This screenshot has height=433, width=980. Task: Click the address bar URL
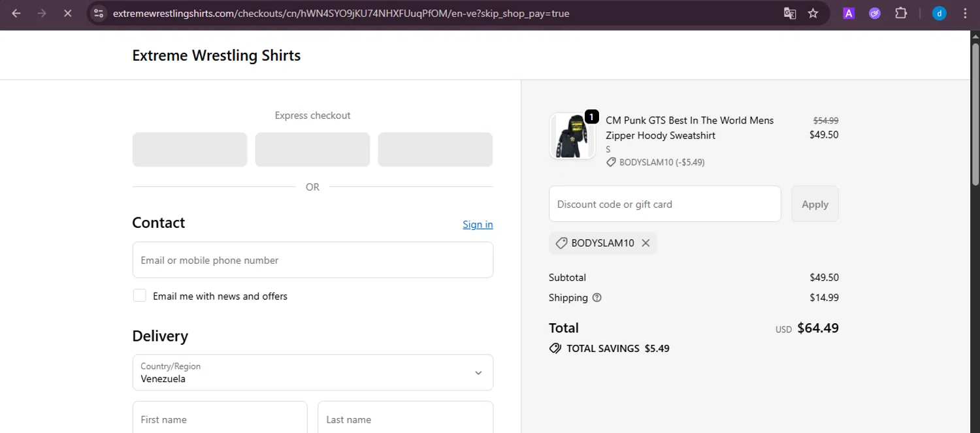[341, 13]
